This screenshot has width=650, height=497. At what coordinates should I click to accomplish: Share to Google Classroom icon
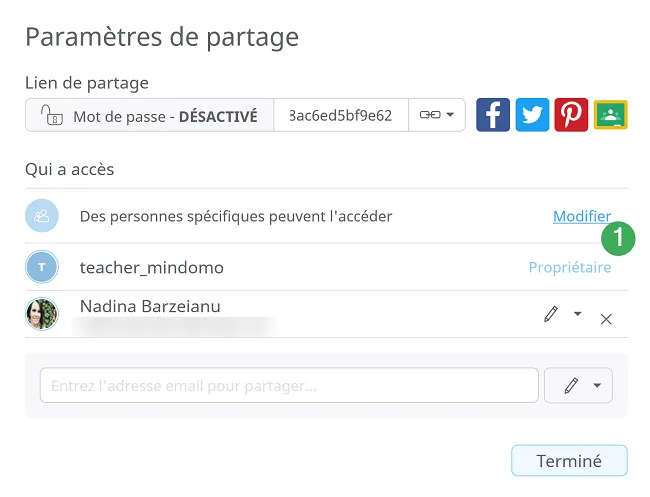pyautogui.click(x=611, y=115)
